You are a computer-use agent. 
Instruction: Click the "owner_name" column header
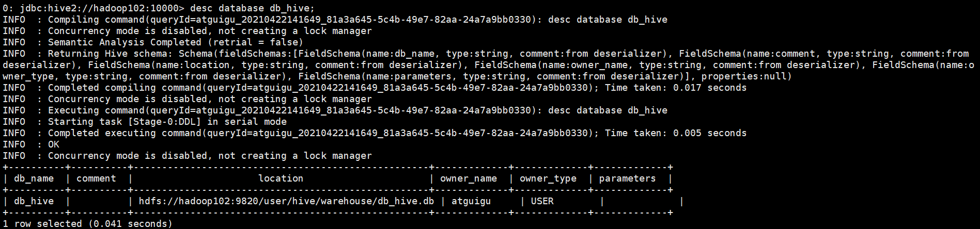(x=469, y=178)
